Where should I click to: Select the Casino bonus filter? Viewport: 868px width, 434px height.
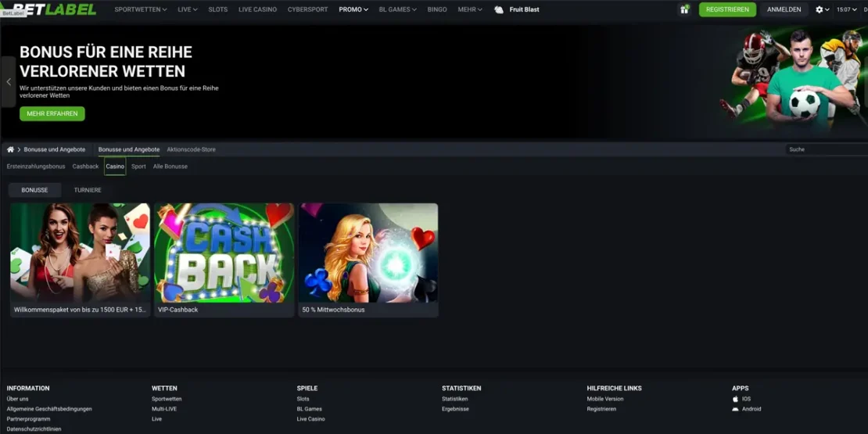(115, 166)
